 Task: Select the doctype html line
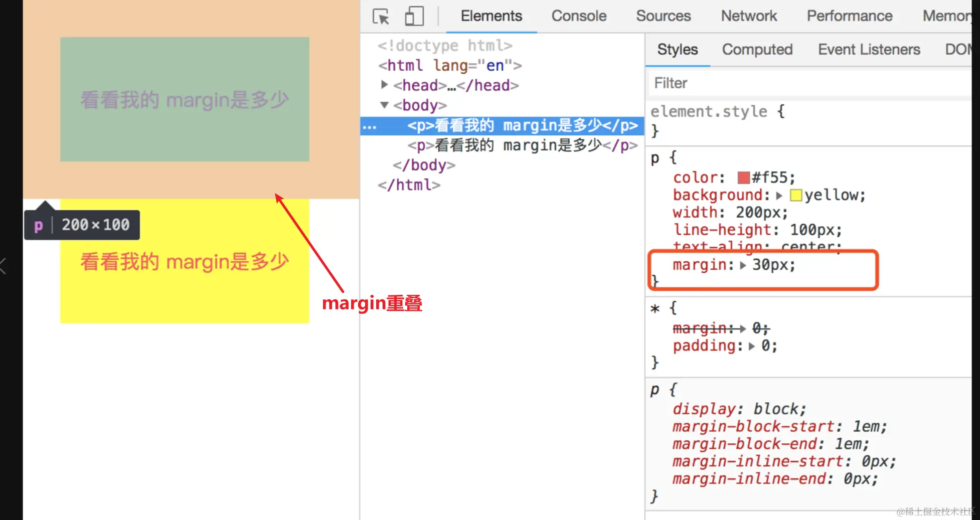(445, 46)
